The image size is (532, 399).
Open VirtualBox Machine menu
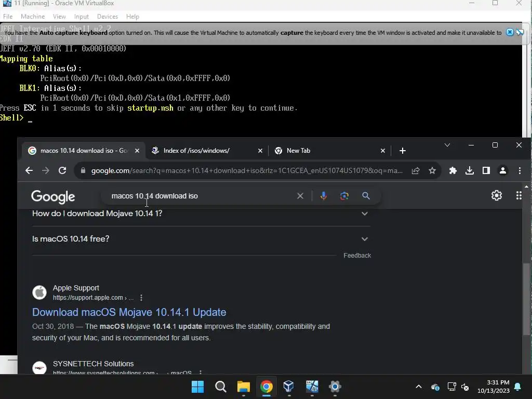[33, 16]
